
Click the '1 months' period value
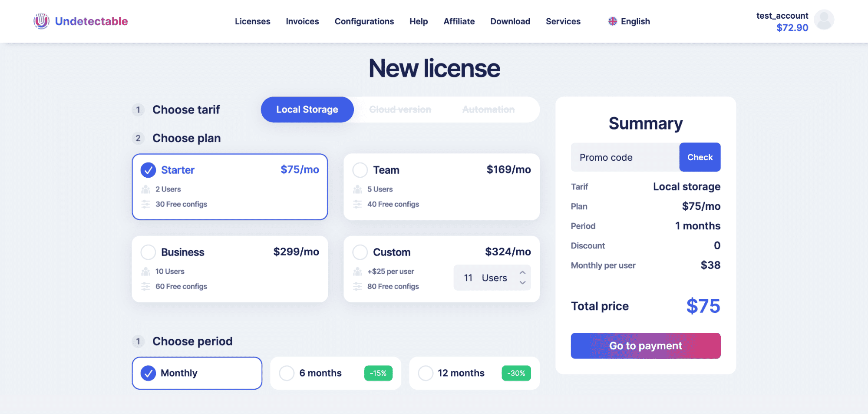click(x=698, y=226)
